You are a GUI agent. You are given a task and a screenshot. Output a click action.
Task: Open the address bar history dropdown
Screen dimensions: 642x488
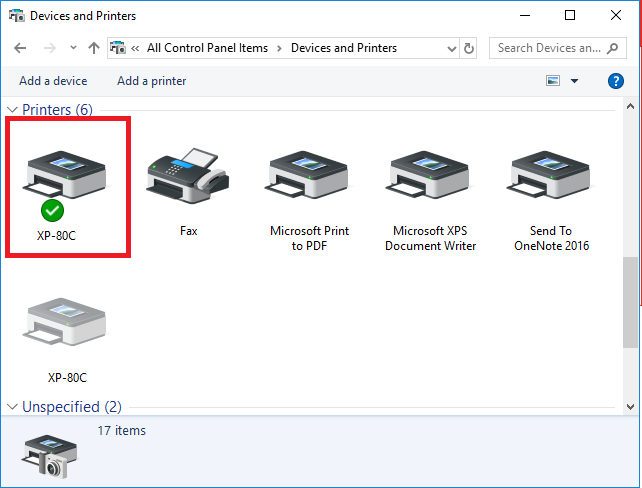pyautogui.click(x=452, y=49)
